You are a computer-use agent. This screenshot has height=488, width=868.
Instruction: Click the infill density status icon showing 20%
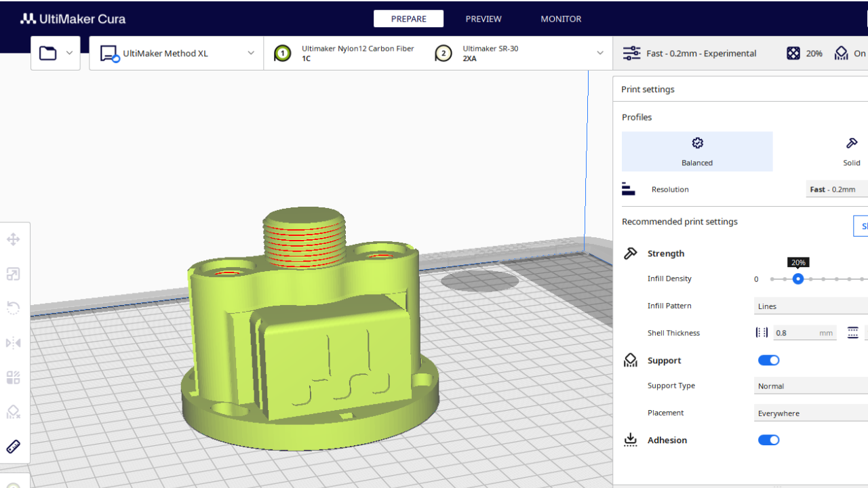(x=793, y=53)
